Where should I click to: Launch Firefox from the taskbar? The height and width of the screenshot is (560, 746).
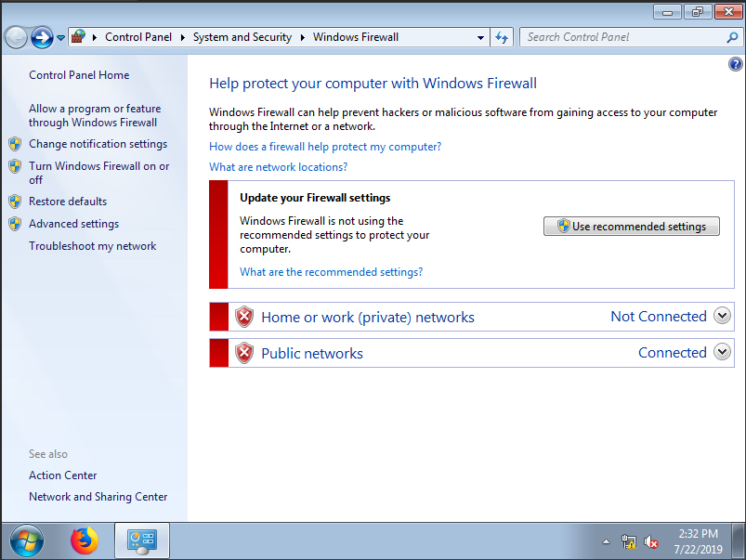(x=85, y=541)
